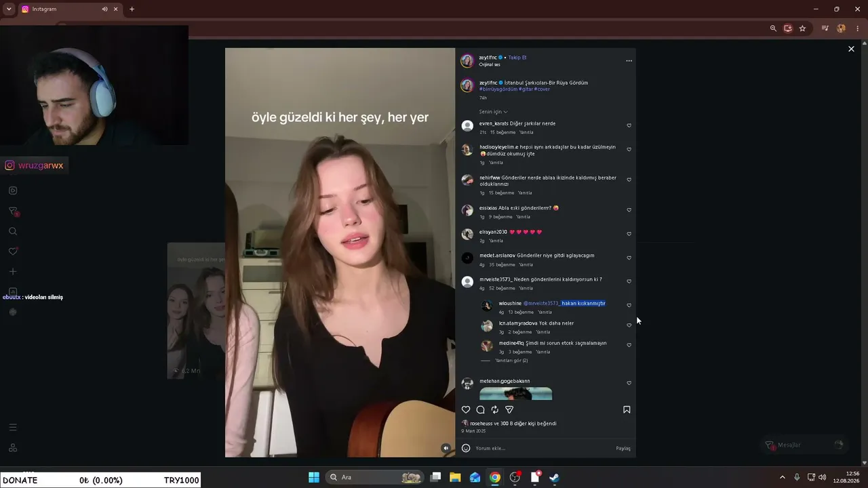This screenshot has height=488, width=868.
Task: Like the zeytifnc post with heart icon
Action: [466, 409]
